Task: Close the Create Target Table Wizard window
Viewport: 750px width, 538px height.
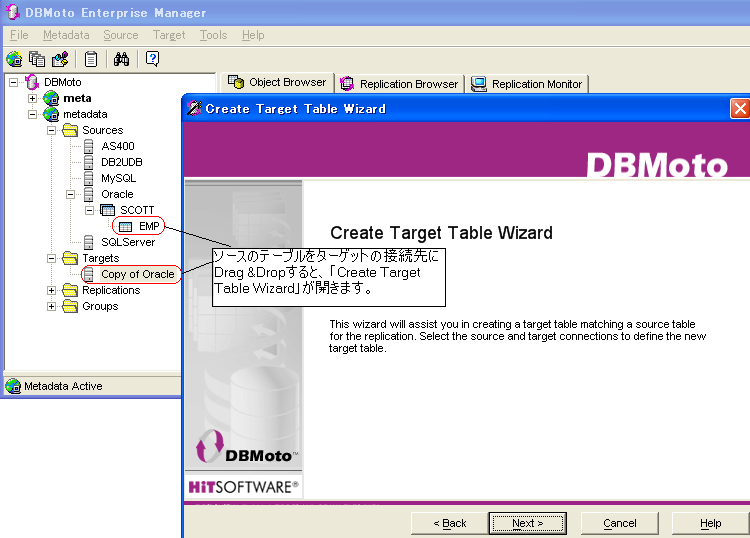Action: 739,109
